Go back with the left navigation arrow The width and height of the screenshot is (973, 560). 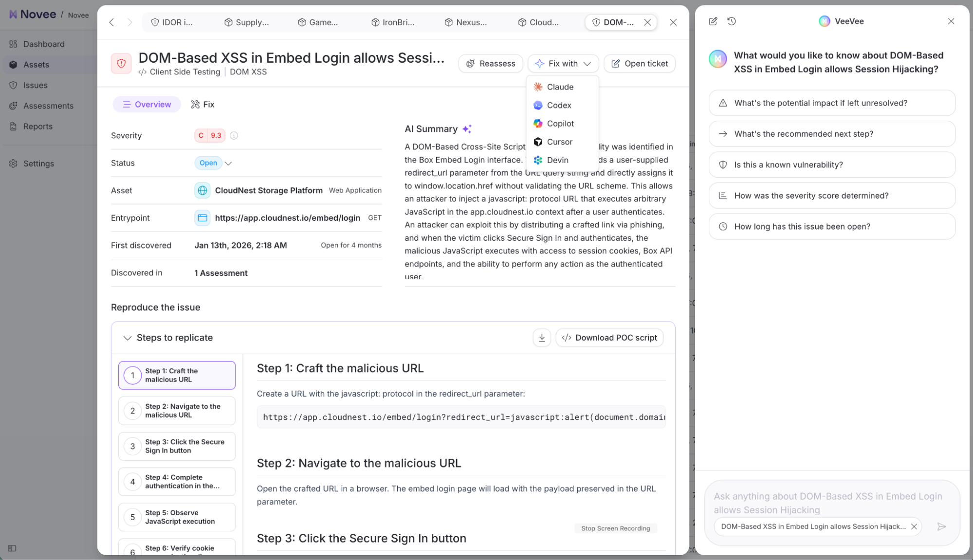tap(112, 22)
